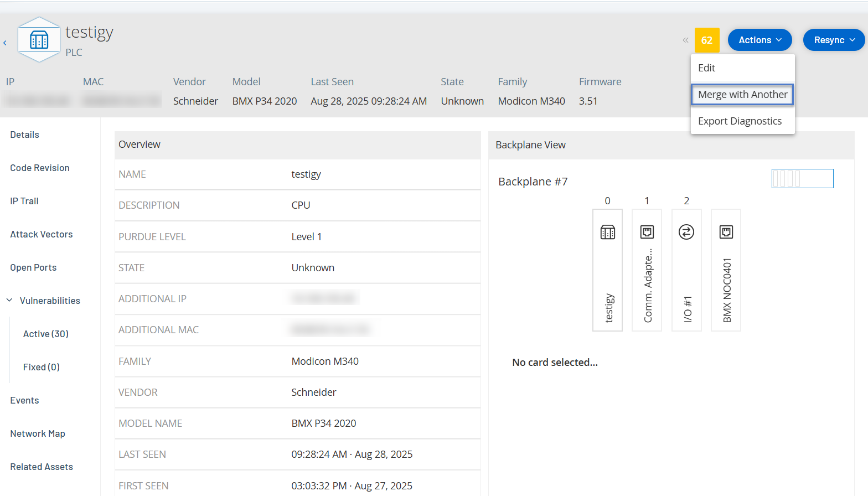Select the I/O #1 card in slot 2
Image resolution: width=868 pixels, height=496 pixels.
tap(686, 270)
